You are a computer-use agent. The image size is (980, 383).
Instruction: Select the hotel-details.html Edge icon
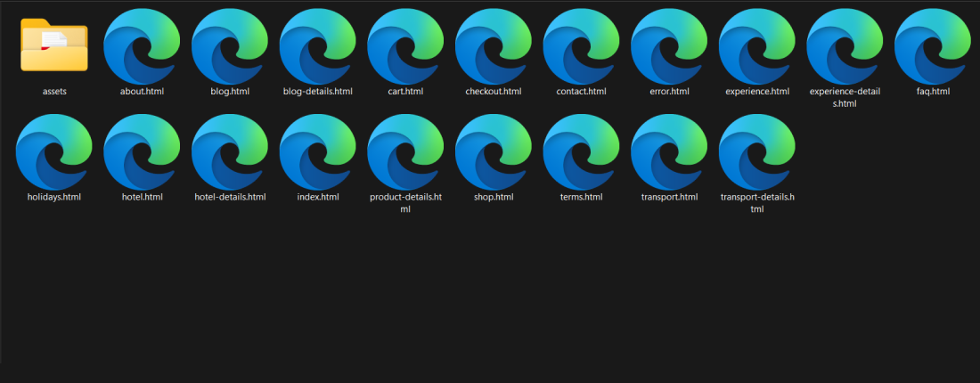point(230,151)
